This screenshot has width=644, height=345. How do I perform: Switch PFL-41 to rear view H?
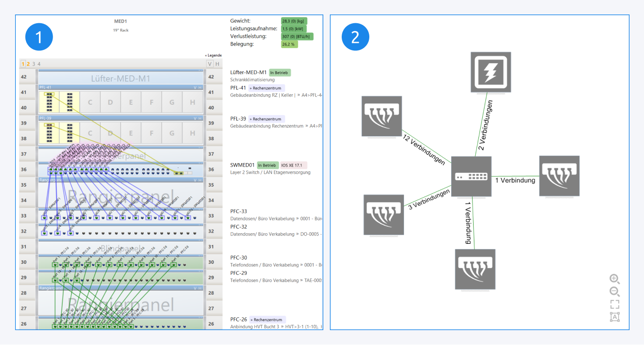pyautogui.click(x=200, y=88)
